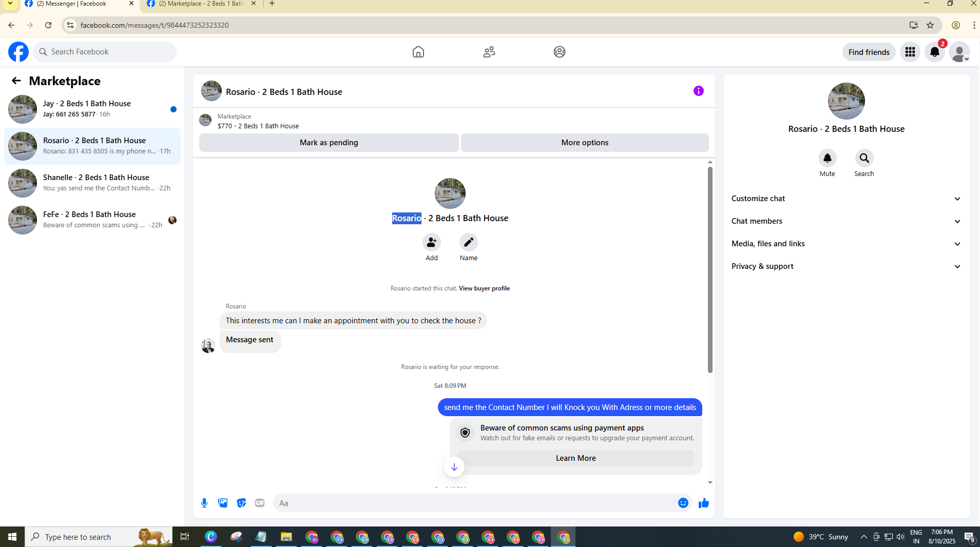
Task: Add people using the Add icon
Action: 432,242
